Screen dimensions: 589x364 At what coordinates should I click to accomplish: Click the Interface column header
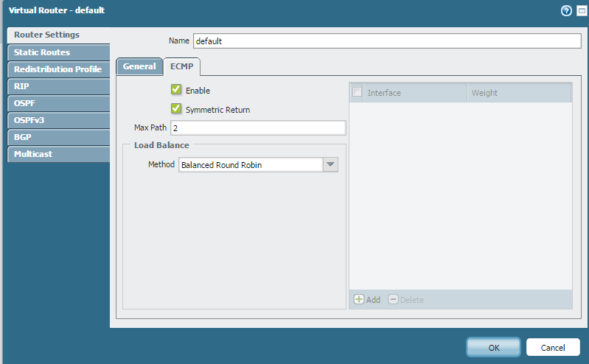click(416, 93)
